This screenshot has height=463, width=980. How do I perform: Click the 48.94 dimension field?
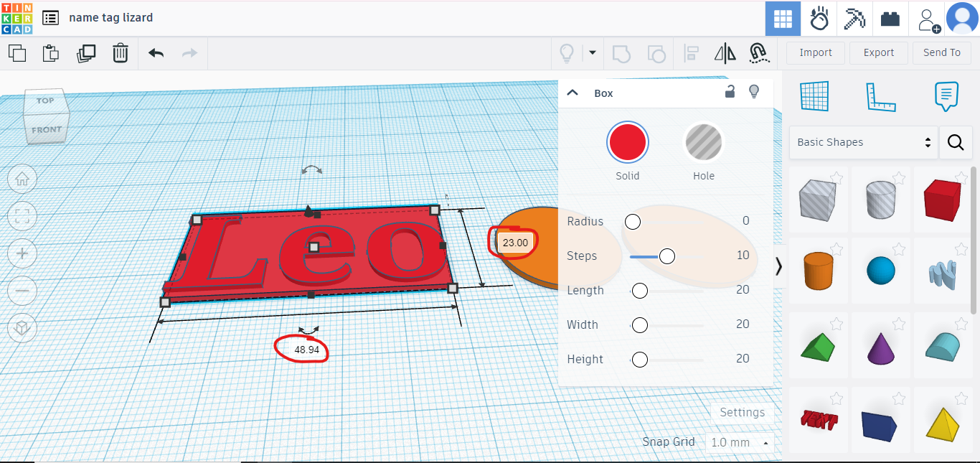[x=306, y=350]
